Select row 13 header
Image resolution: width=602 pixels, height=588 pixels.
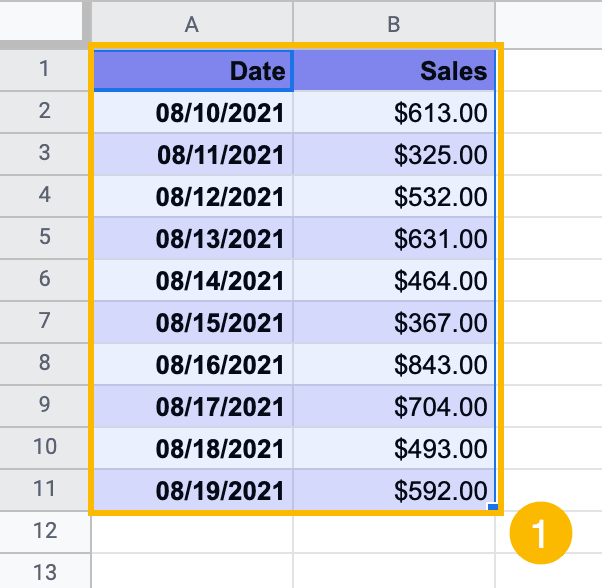45,571
